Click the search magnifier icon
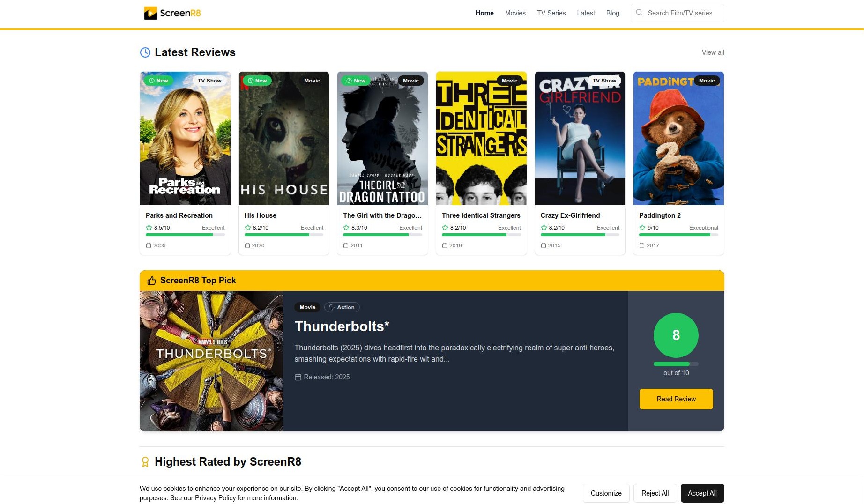The image size is (864, 504). 639,13
